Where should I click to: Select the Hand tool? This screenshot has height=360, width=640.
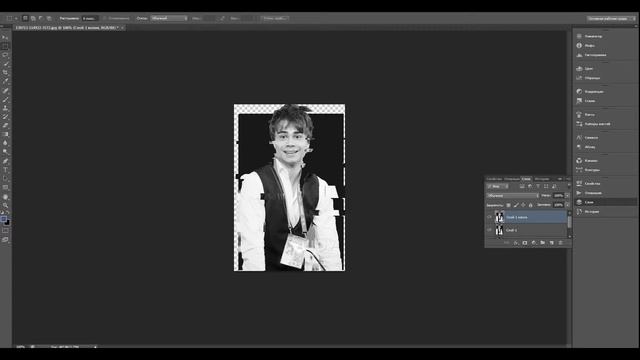pyautogui.click(x=5, y=197)
